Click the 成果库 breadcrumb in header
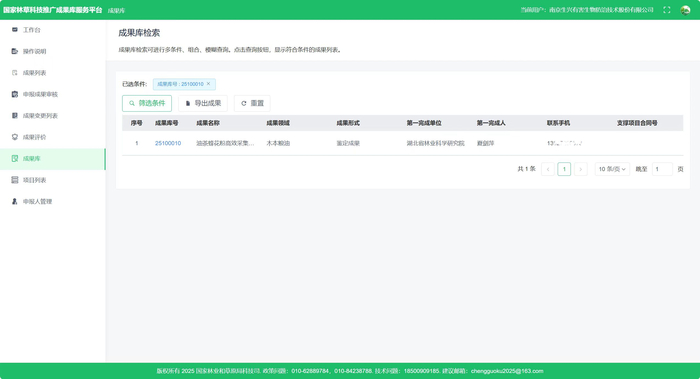Image resolution: width=700 pixels, height=379 pixels. [116, 10]
